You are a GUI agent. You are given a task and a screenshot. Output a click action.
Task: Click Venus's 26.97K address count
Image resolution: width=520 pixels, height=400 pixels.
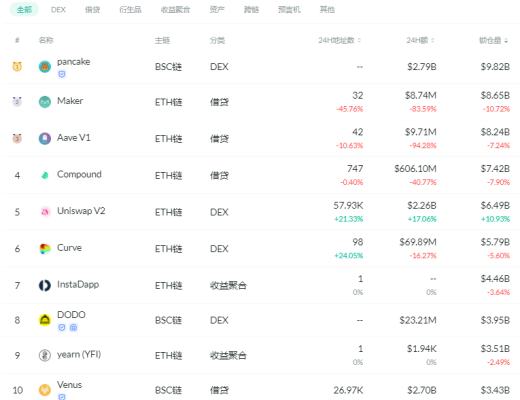click(348, 390)
